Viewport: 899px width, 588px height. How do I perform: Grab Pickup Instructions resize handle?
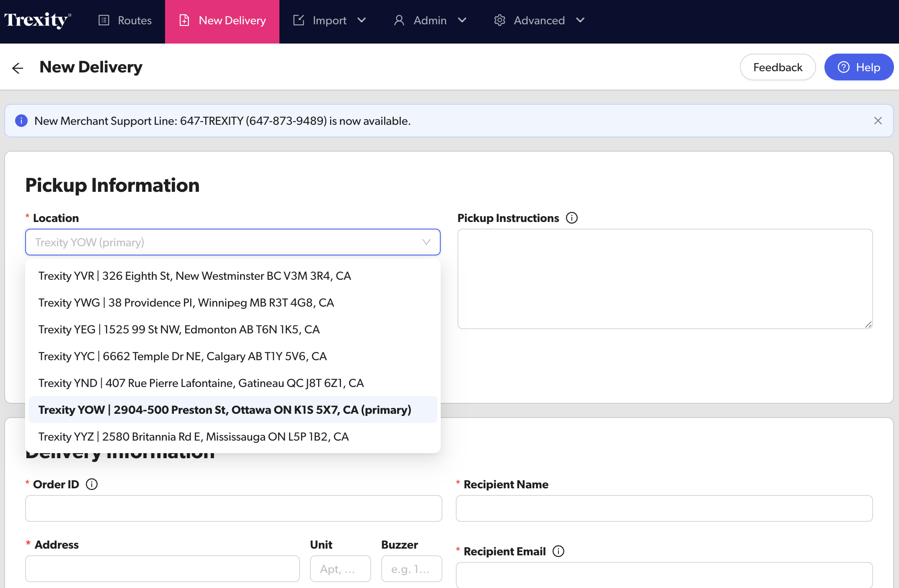click(x=868, y=325)
